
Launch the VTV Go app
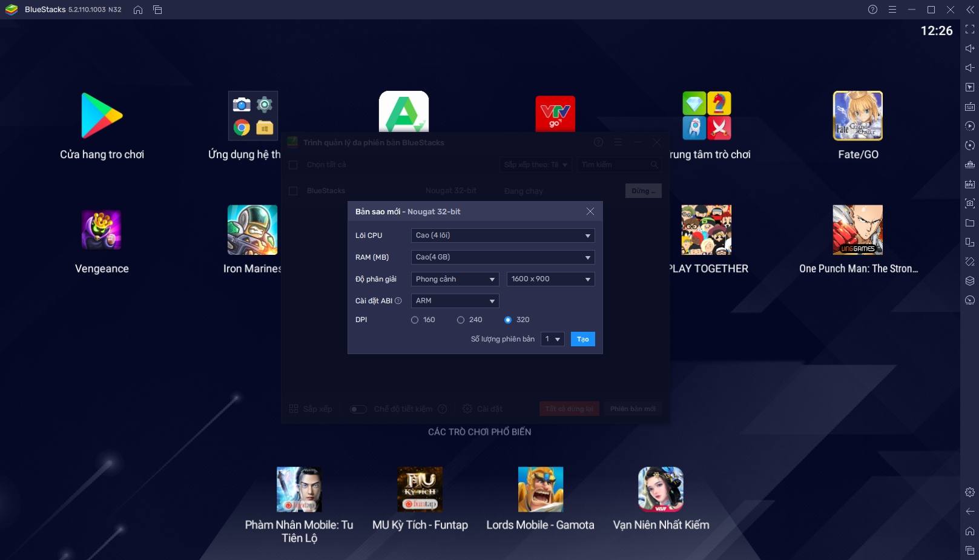click(x=555, y=113)
